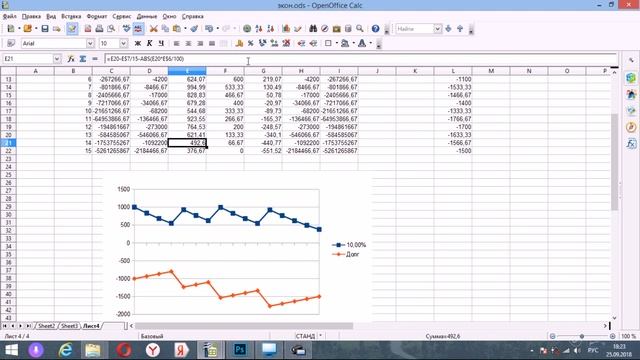Toggle Italic formatting (К)
This screenshot has height=360, width=640.
point(149,43)
